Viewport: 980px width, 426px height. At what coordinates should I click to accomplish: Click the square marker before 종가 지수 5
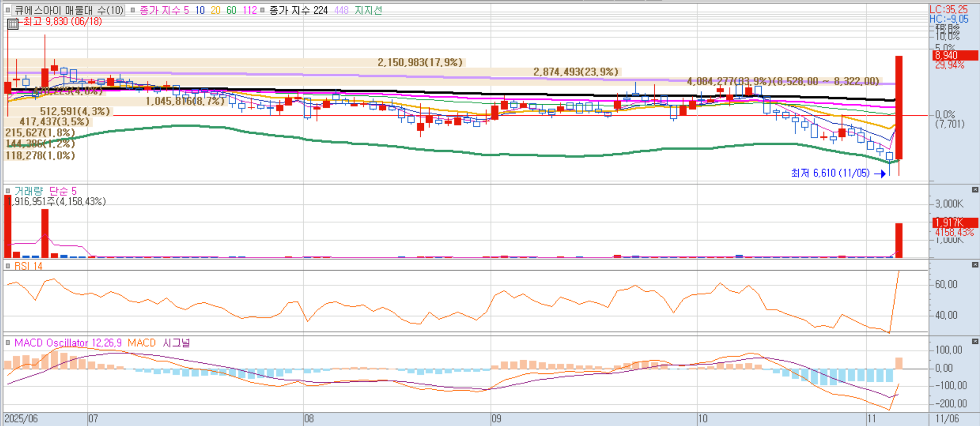tap(133, 10)
